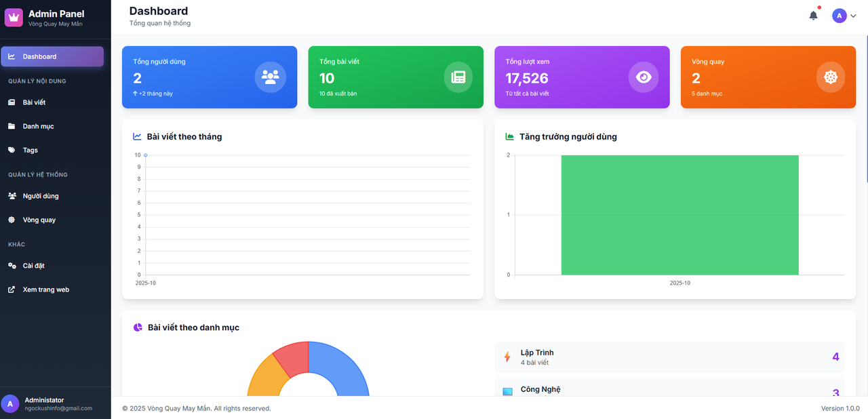Click the 10 đã xuất bản text
Viewport: 868px width, 419px height.
coord(338,94)
